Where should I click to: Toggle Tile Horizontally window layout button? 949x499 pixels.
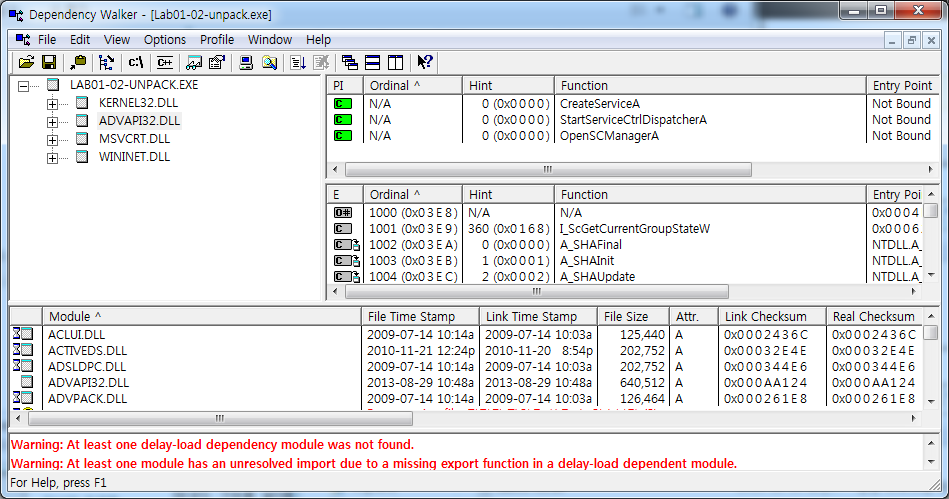372,62
